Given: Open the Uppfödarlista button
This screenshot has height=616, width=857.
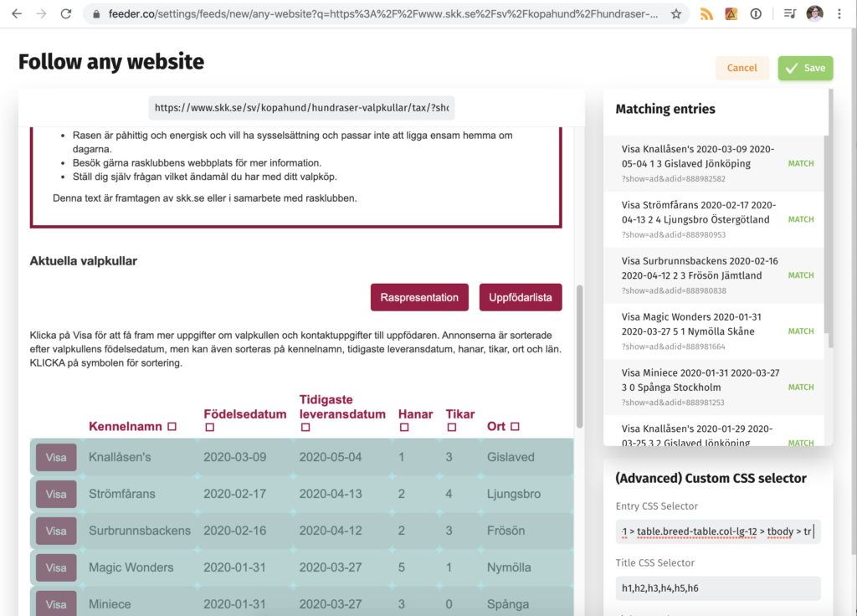Looking at the screenshot, I should (x=521, y=297).
